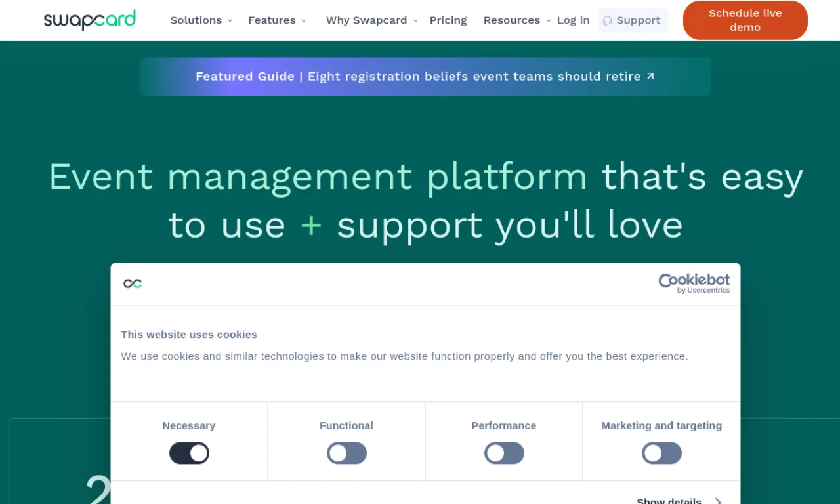Viewport: 840px width, 504px height.
Task: Enable the Performance cookies switch
Action: click(x=504, y=453)
